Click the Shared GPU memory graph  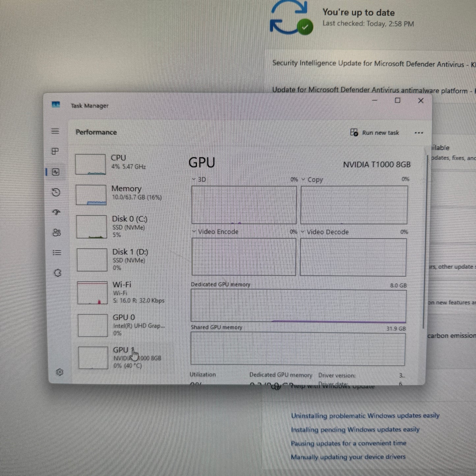click(298, 349)
